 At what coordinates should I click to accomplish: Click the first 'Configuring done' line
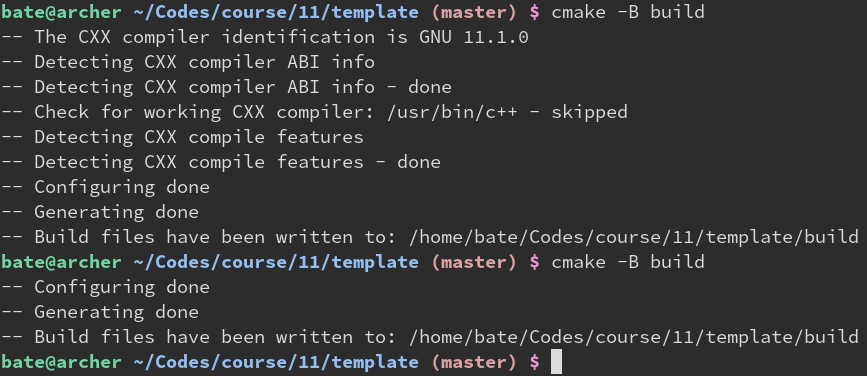click(x=105, y=187)
